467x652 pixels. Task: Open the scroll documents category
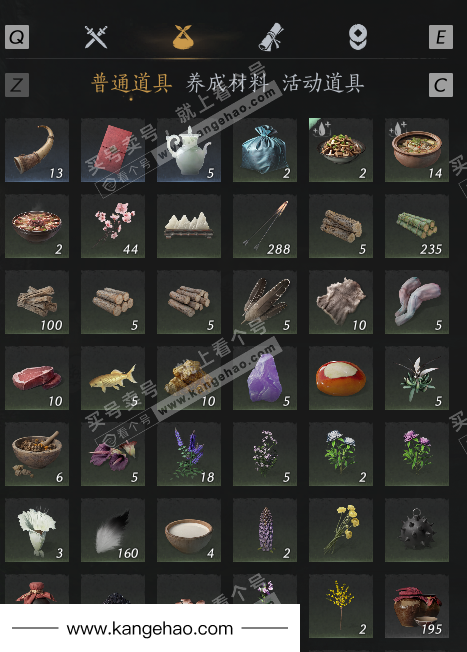click(x=271, y=37)
